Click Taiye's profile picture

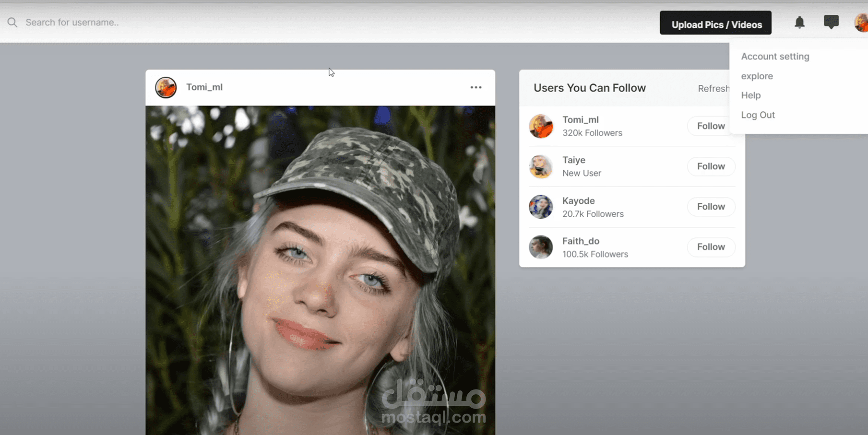click(541, 166)
